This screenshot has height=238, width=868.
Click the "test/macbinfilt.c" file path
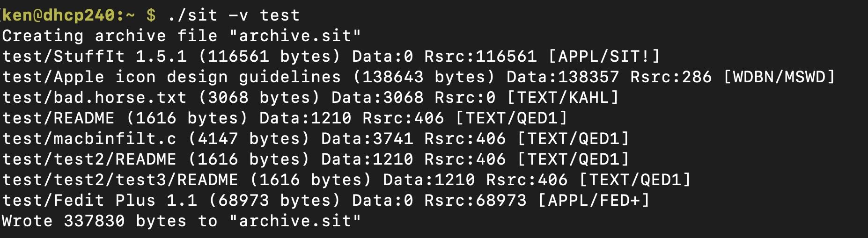tap(89, 139)
